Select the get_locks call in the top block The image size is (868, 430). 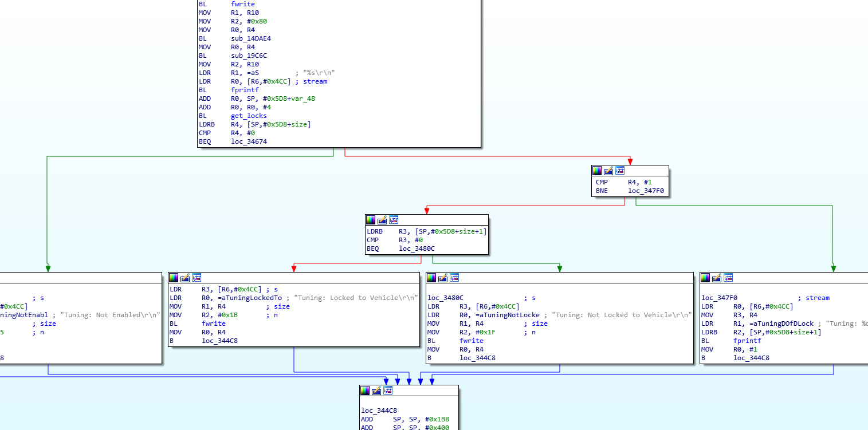pyautogui.click(x=249, y=116)
